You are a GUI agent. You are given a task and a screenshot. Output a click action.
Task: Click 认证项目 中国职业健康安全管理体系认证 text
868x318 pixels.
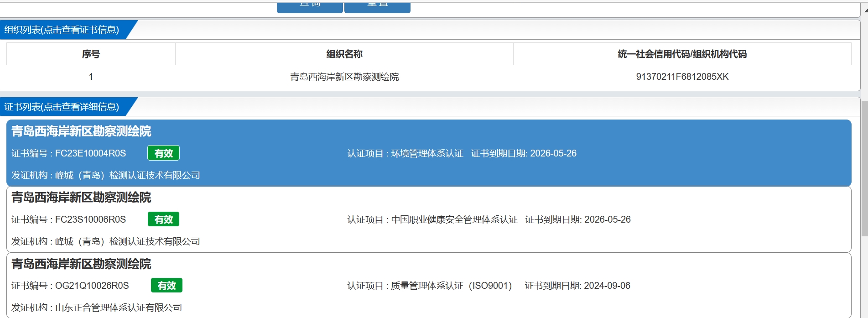point(432,219)
